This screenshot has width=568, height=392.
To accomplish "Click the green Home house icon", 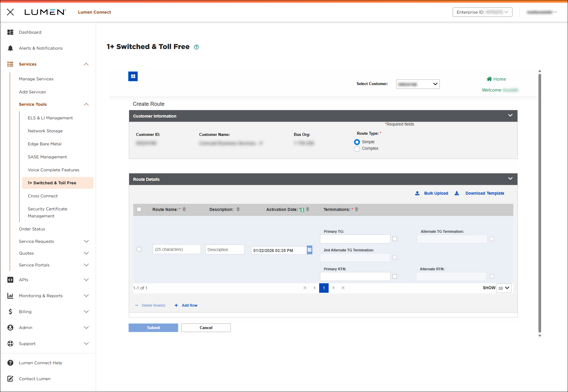I will pos(489,79).
